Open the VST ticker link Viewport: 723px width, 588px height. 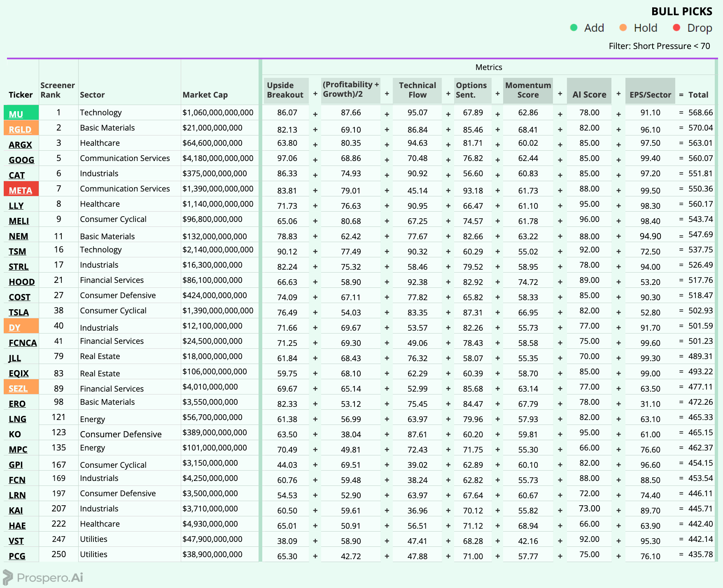[16, 541]
